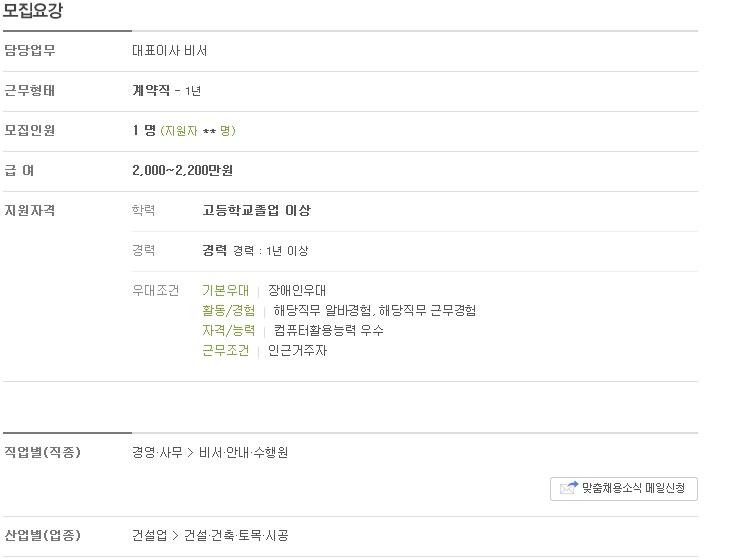The image size is (740, 560).
Task: Click the 인근거주자 condition text
Action: click(297, 350)
